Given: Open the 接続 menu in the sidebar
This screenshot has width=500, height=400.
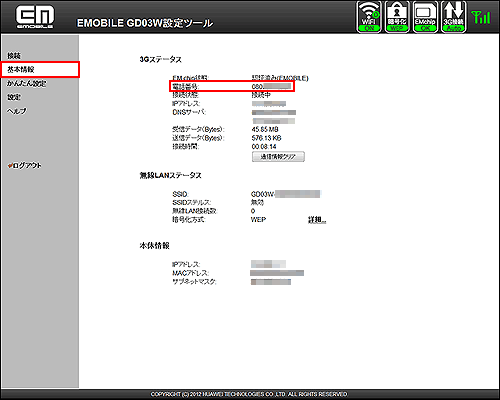Looking at the screenshot, I should 14,56.
